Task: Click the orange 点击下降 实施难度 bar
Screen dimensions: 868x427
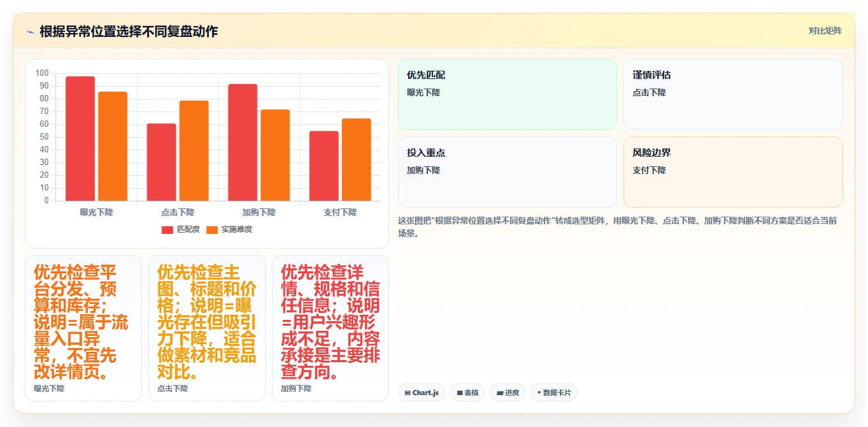Action: tap(194, 151)
